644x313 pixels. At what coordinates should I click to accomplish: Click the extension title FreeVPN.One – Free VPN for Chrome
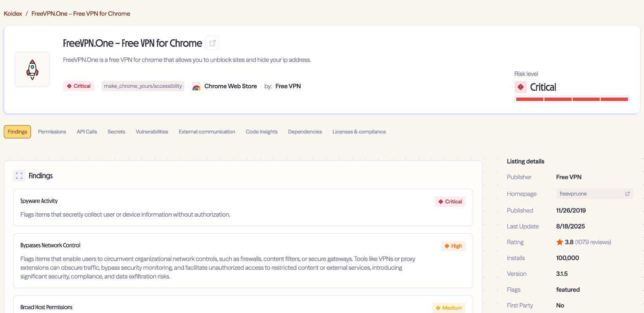tap(132, 43)
